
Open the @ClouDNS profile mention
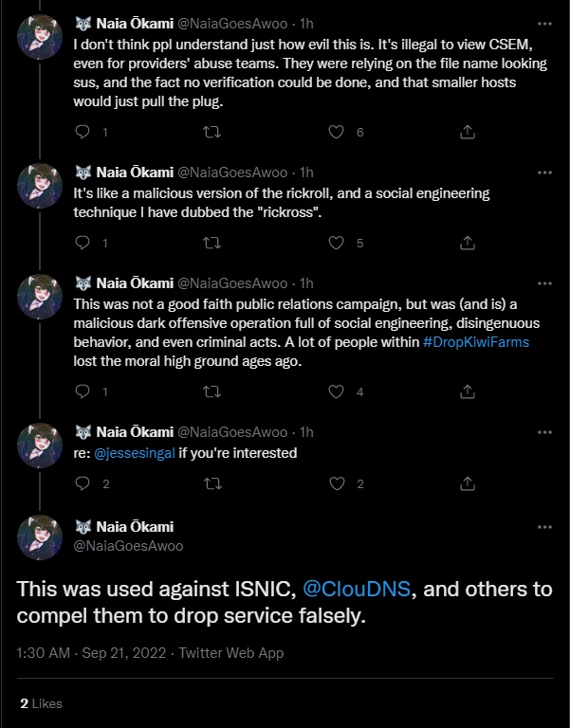click(x=359, y=589)
